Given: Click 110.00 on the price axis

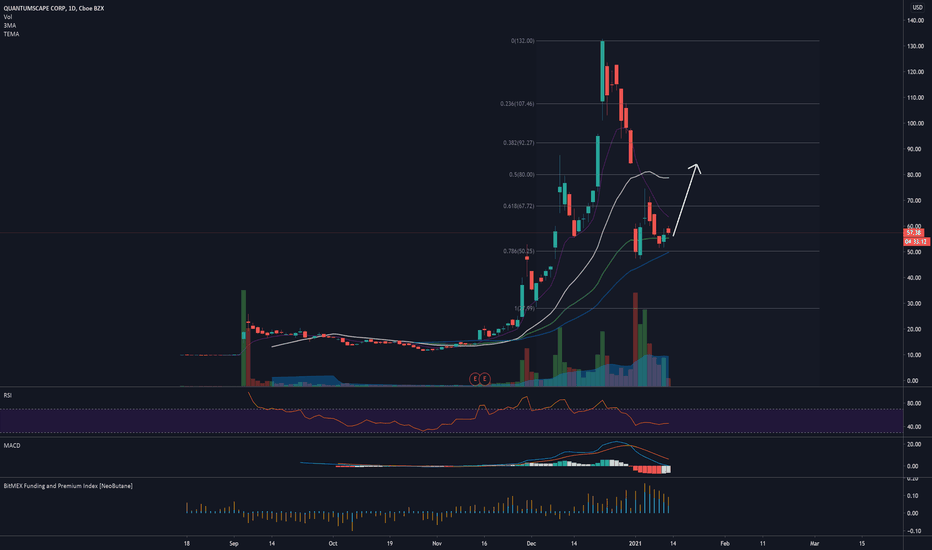Looking at the screenshot, I should click(915, 98).
